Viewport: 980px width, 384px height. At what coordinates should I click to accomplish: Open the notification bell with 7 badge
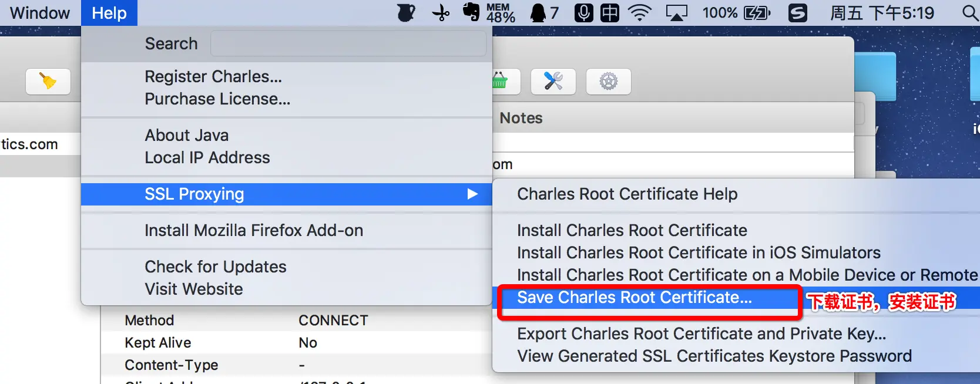coord(545,12)
